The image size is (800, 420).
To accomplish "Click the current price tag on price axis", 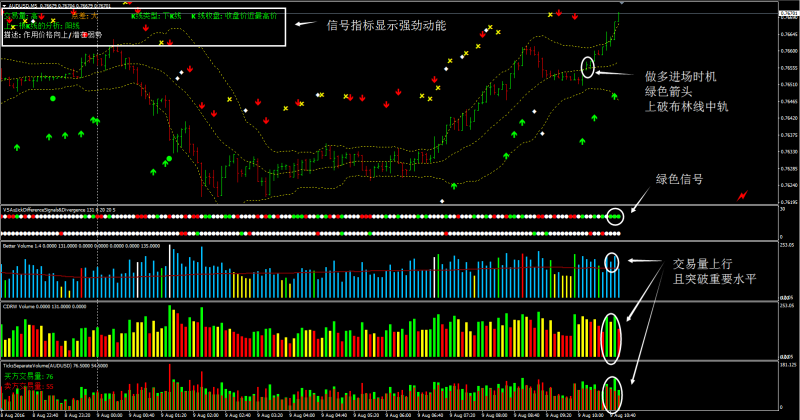I will 783,12.
